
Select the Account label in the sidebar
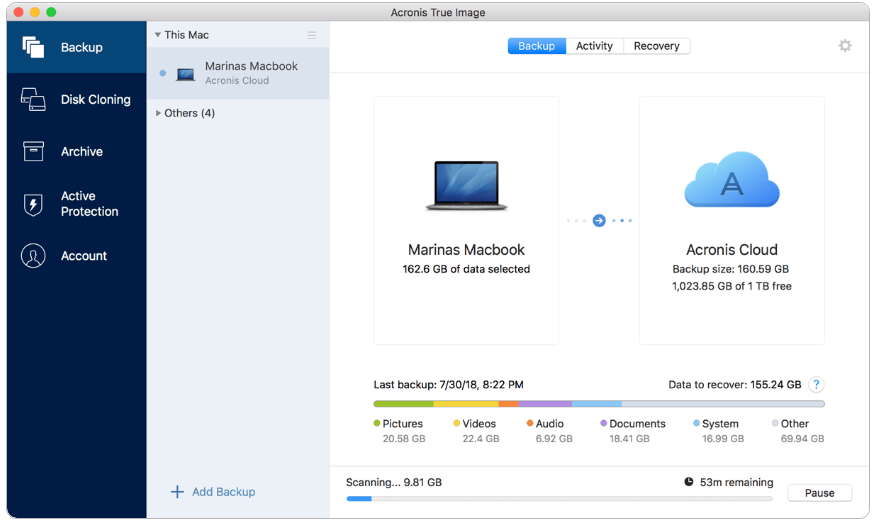(x=84, y=256)
